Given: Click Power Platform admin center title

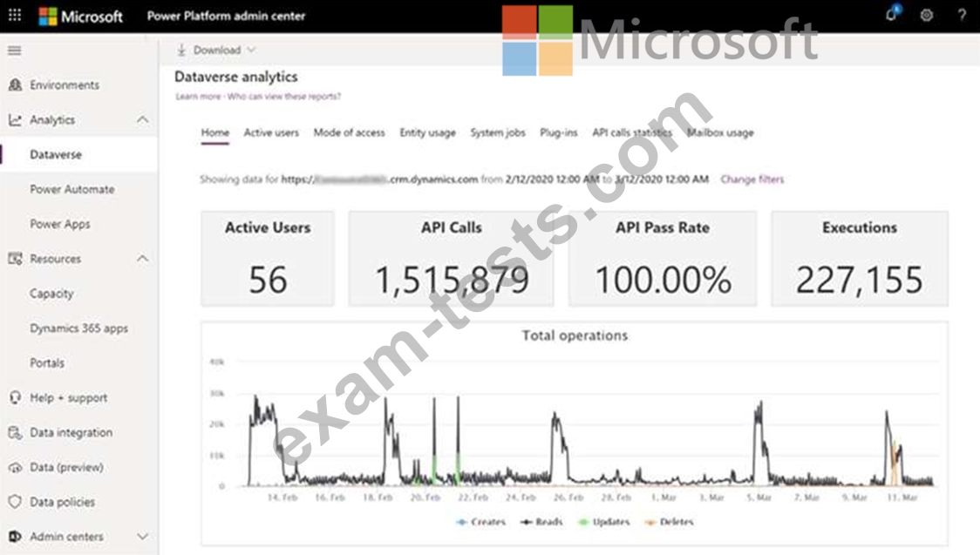Looking at the screenshot, I should click(226, 17).
